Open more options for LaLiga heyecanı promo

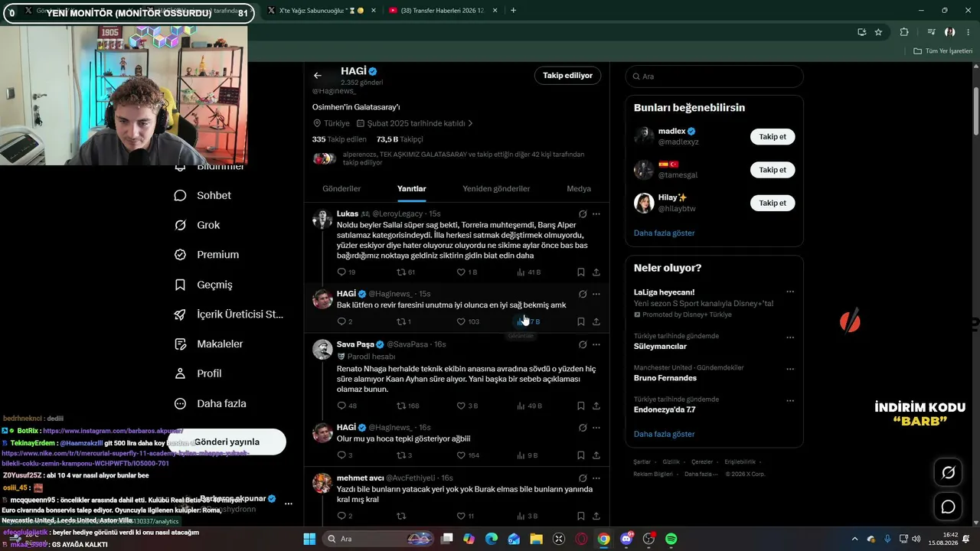tap(790, 292)
